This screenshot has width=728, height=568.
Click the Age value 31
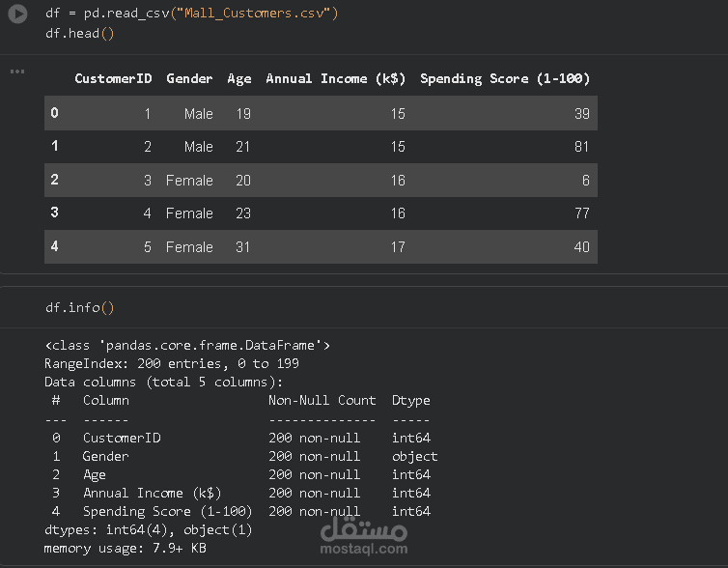tap(242, 247)
